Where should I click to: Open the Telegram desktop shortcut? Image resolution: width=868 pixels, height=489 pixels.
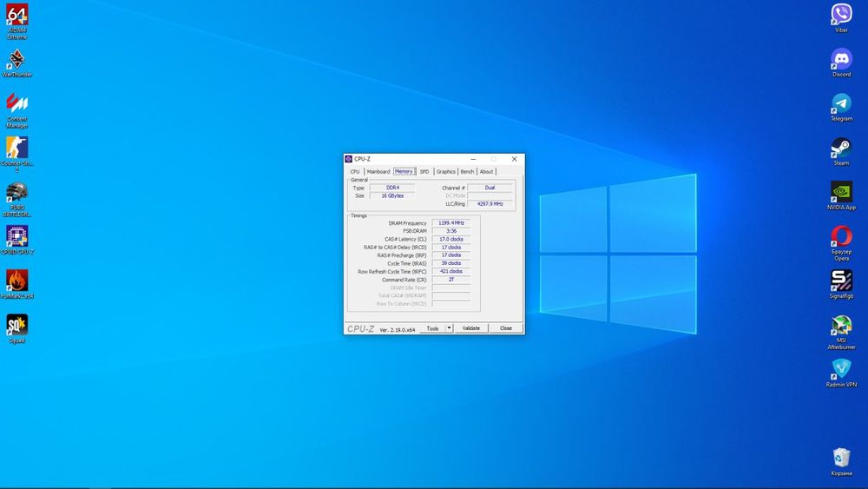(841, 107)
